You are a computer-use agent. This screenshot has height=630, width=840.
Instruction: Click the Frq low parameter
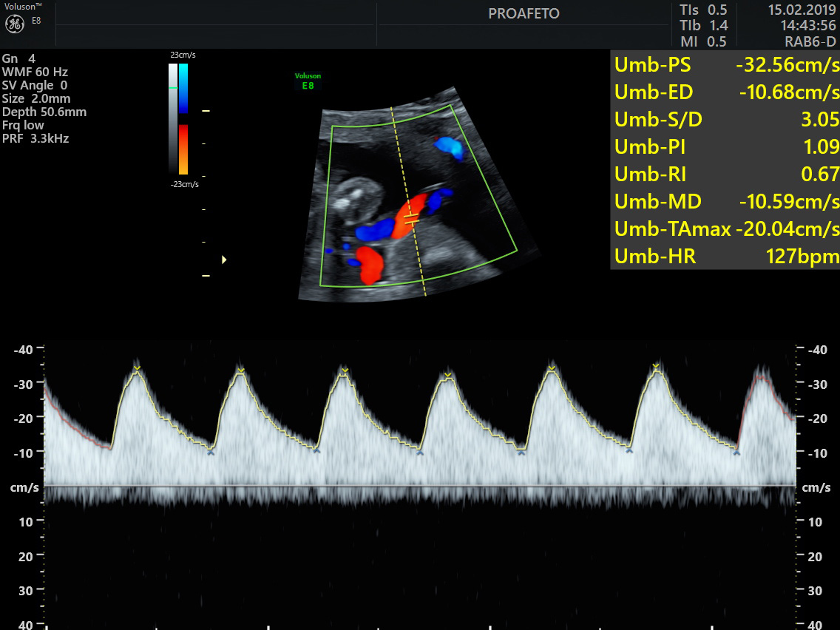pos(23,126)
